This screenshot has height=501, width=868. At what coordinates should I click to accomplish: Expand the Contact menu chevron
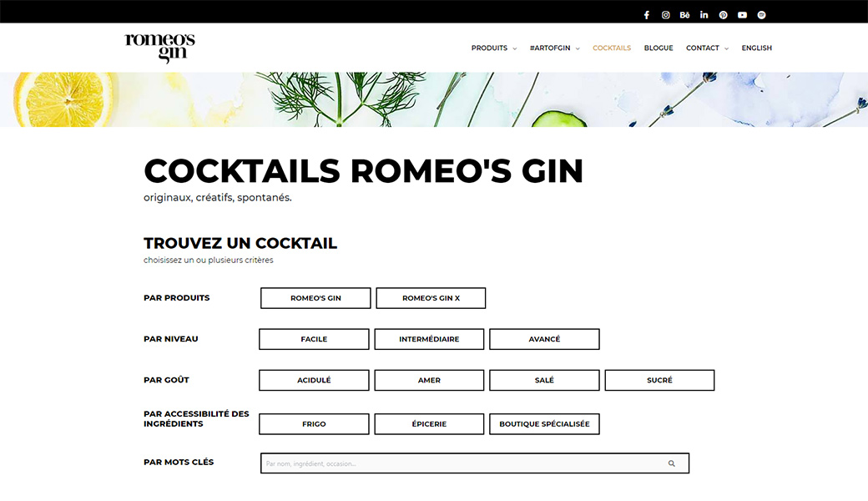click(x=726, y=48)
